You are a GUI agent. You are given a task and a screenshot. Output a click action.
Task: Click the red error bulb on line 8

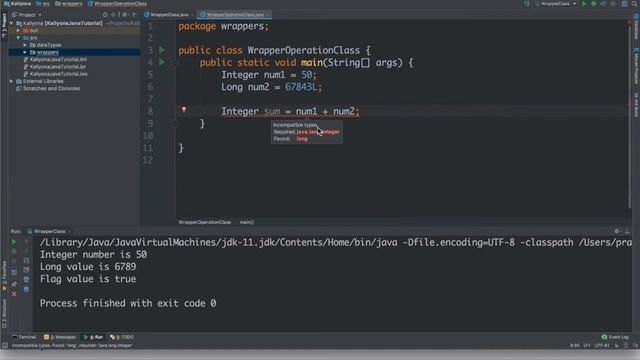(184, 109)
